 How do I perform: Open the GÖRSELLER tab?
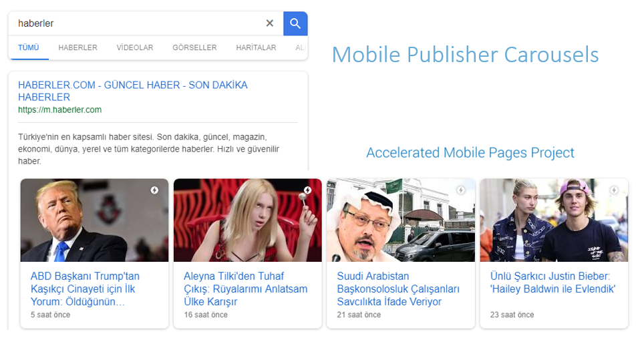[x=194, y=47]
